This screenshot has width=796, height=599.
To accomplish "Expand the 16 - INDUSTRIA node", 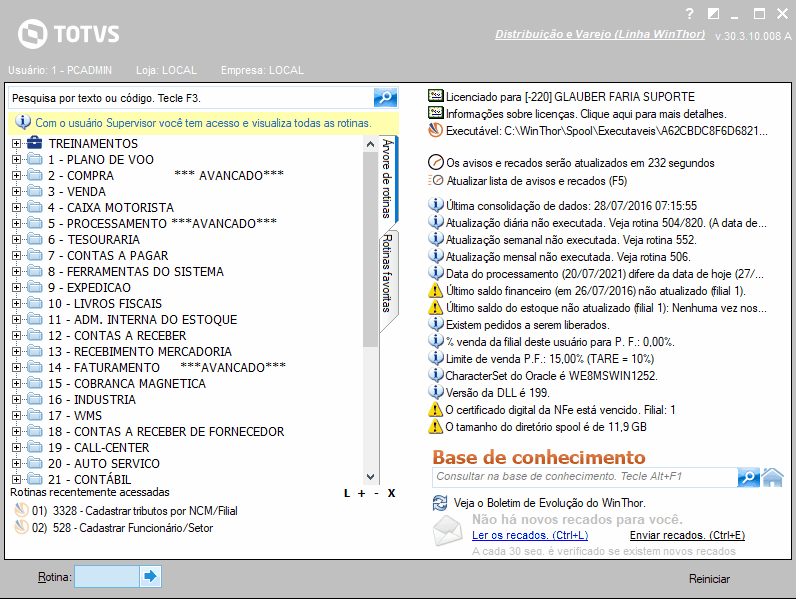I will [x=17, y=400].
